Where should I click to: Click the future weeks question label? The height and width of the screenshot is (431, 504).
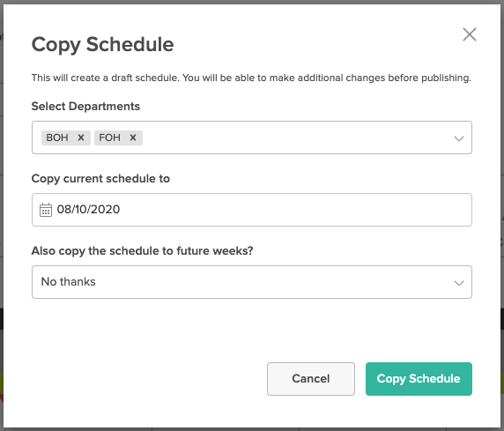143,251
